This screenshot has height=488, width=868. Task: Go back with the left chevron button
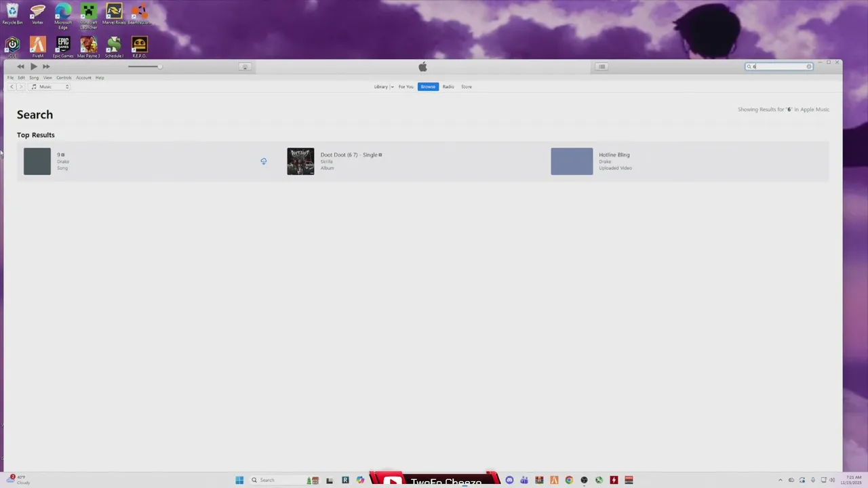(12, 87)
